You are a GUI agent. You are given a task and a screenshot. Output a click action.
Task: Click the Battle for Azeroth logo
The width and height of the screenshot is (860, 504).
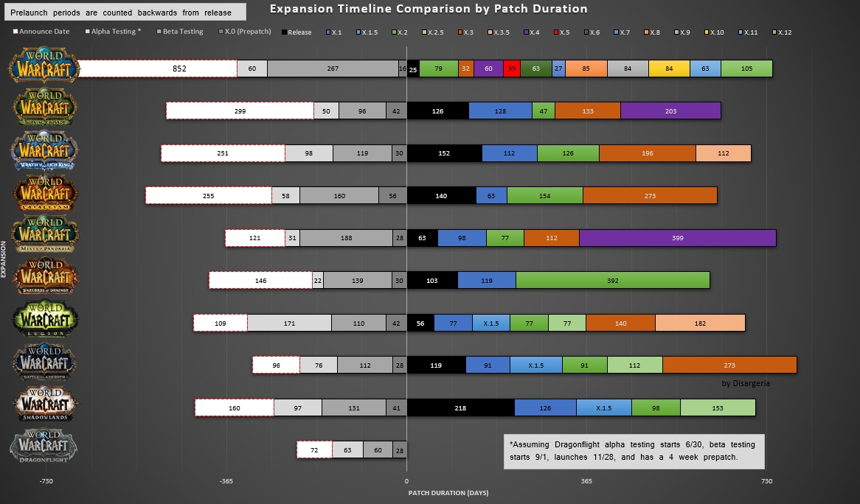pos(45,365)
